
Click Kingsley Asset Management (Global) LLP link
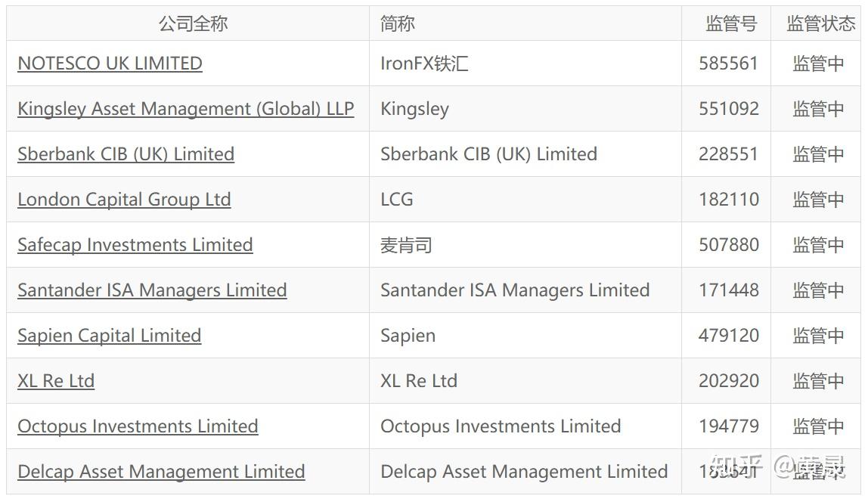tap(185, 109)
